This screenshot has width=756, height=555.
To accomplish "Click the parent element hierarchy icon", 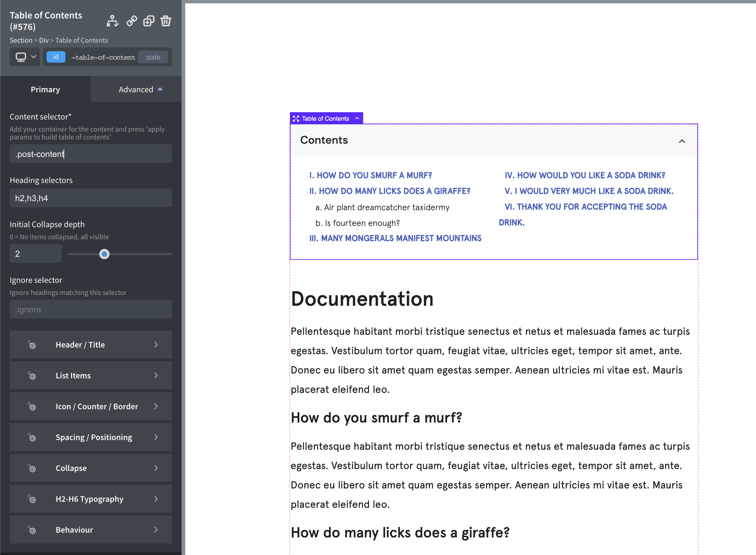I will click(112, 21).
